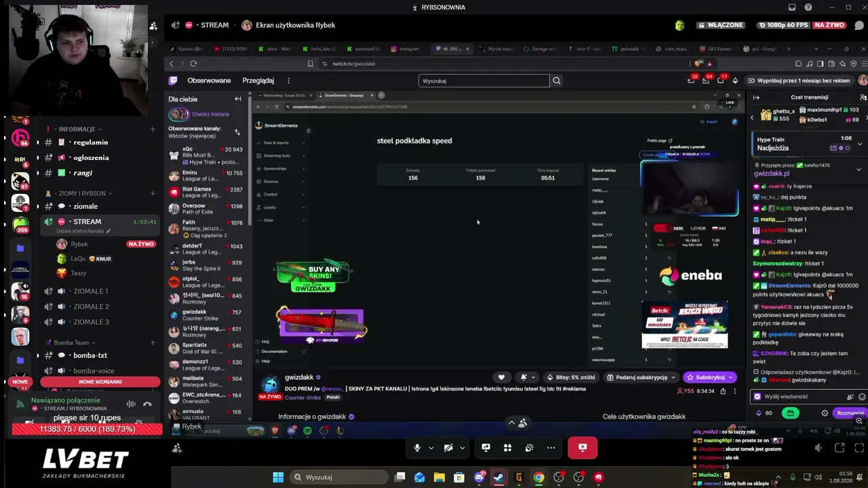Image resolution: width=868 pixels, height=488 pixels.
Task: Open Steam from Windows taskbar
Action: click(x=499, y=477)
